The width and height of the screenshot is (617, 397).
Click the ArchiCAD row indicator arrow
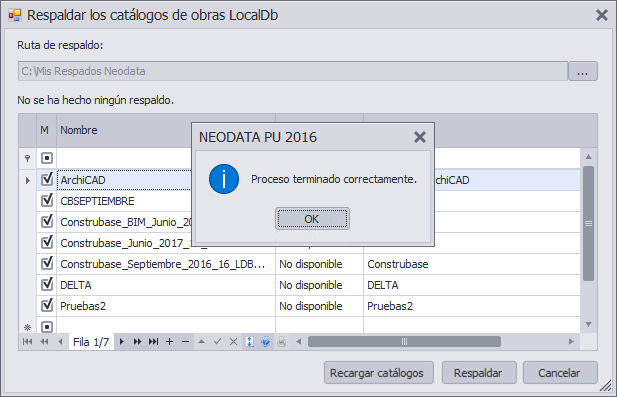[28, 180]
